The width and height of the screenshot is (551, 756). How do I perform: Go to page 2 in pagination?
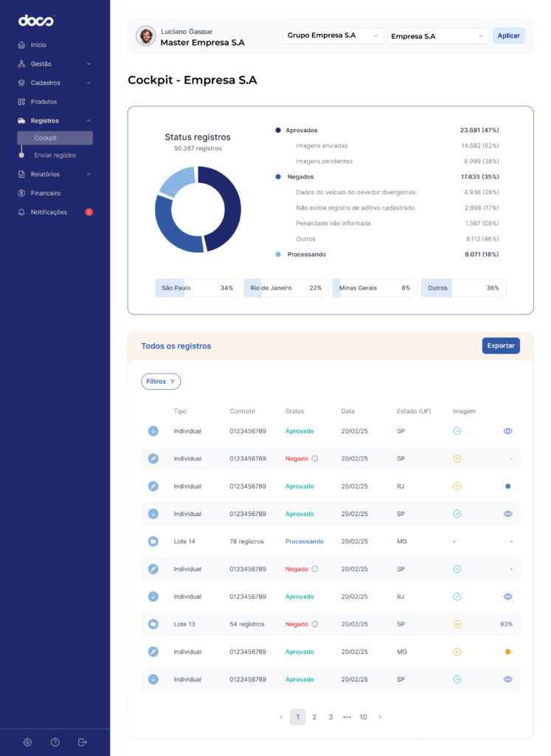coord(314,717)
